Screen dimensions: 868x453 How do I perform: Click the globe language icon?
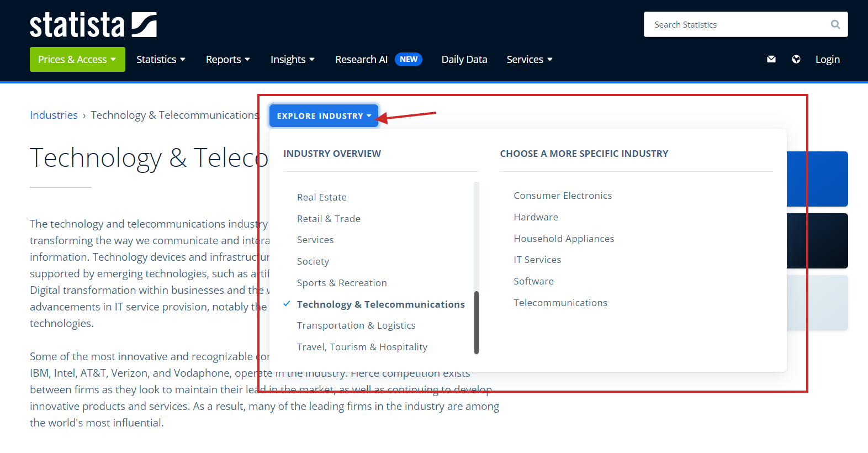point(796,59)
